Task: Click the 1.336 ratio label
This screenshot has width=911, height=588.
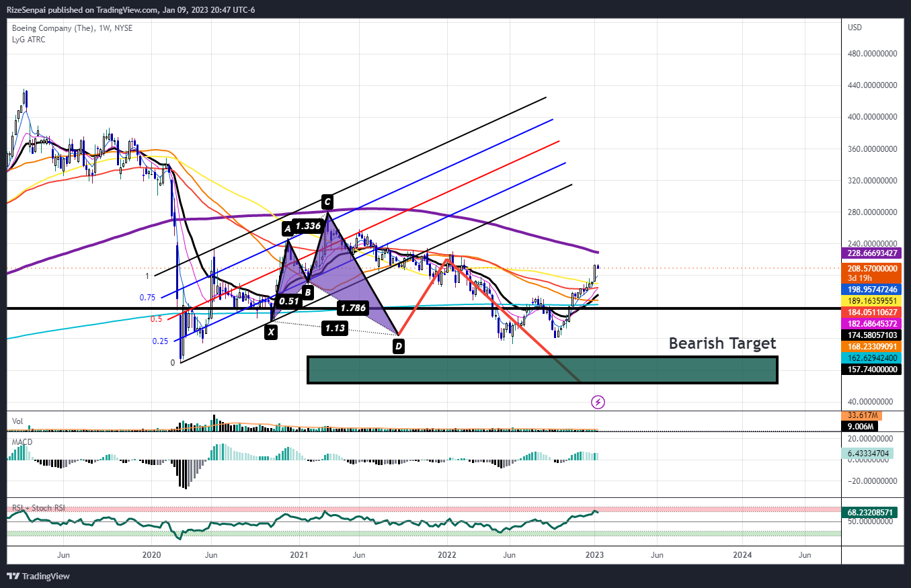Action: (x=308, y=226)
